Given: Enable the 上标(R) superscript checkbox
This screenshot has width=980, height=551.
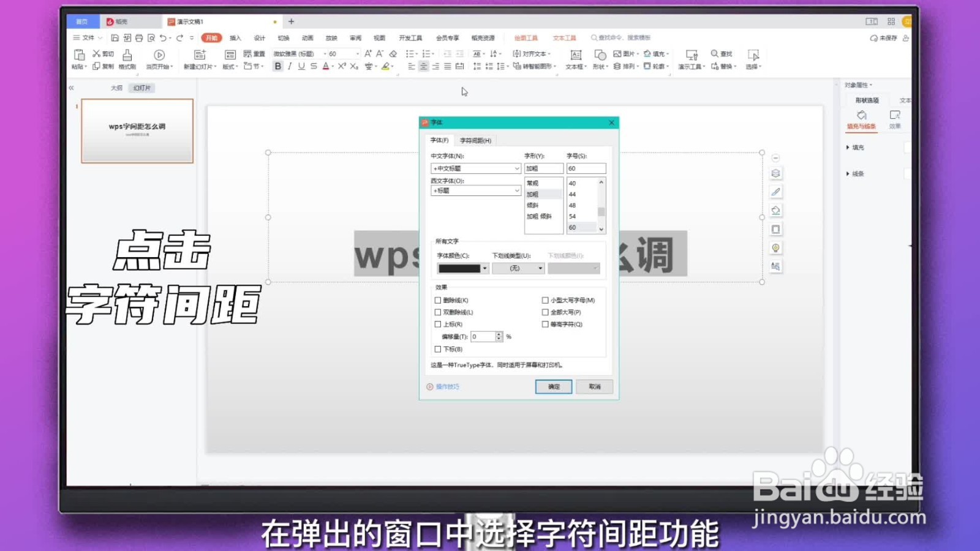Looking at the screenshot, I should pos(439,324).
